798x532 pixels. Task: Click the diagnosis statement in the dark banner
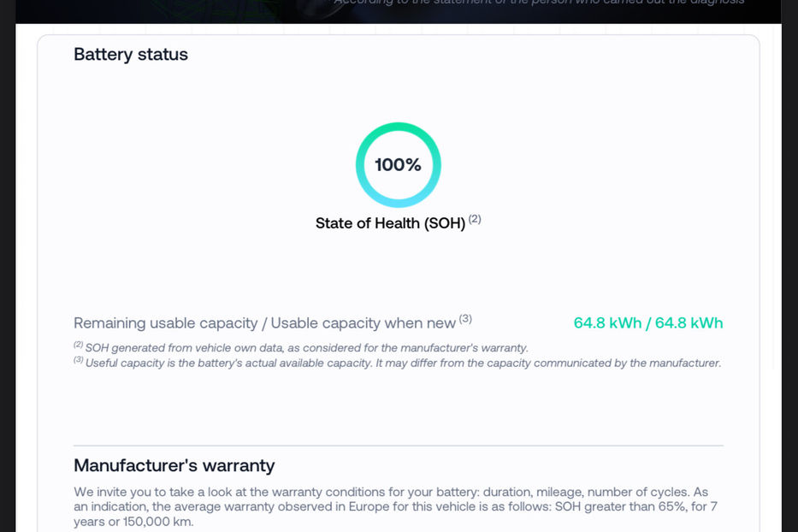click(x=539, y=3)
